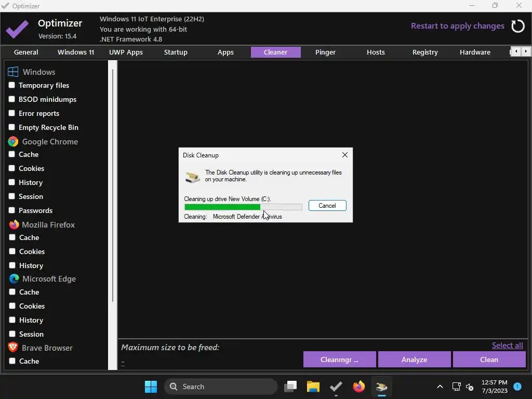This screenshot has width=532, height=399.
Task: Toggle Microsoft Edge Cache checkbox
Action: coord(12,292)
